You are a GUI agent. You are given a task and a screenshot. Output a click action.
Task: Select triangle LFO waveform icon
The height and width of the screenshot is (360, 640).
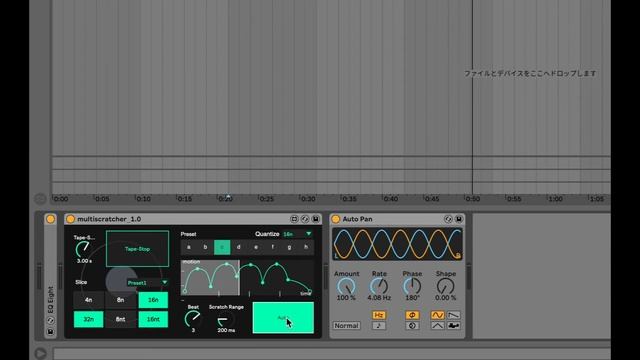click(438, 326)
